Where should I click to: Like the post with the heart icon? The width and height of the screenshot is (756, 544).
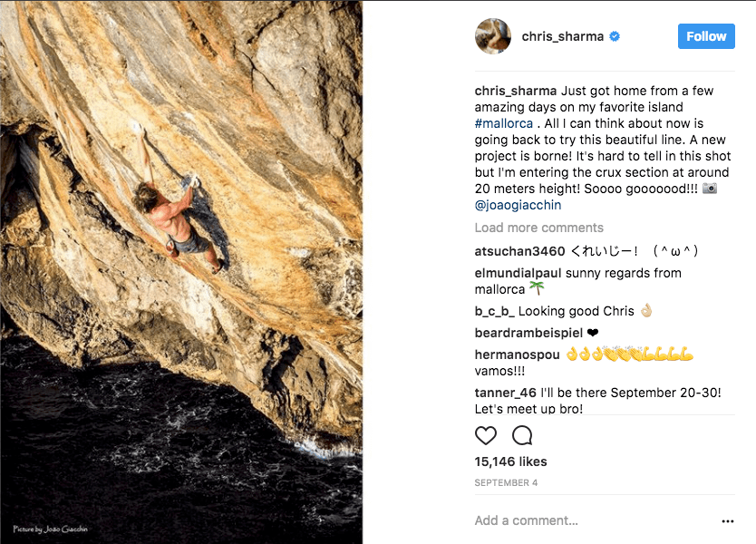pyautogui.click(x=486, y=435)
